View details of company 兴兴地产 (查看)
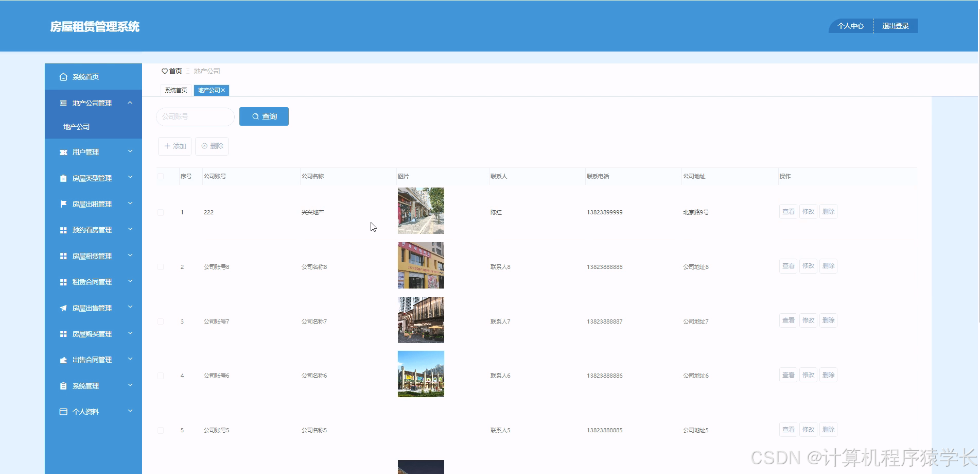 point(789,212)
